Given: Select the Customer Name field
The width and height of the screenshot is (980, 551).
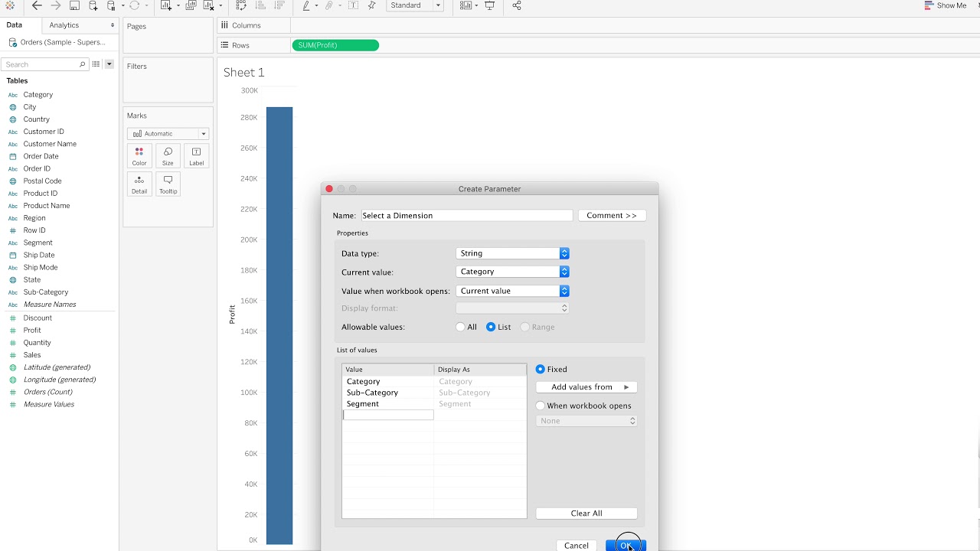Looking at the screenshot, I should (x=50, y=144).
